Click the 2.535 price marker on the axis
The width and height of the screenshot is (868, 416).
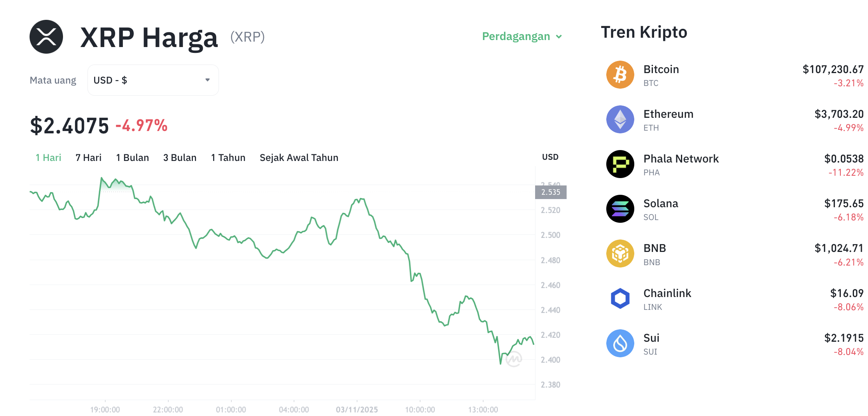(x=551, y=192)
